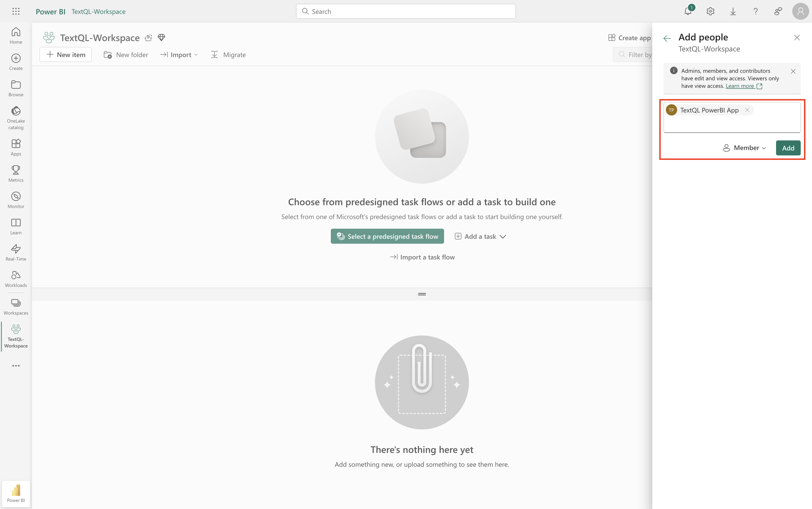The width and height of the screenshot is (812, 509).
Task: Open the app launcher grid icon
Action: 16,12
